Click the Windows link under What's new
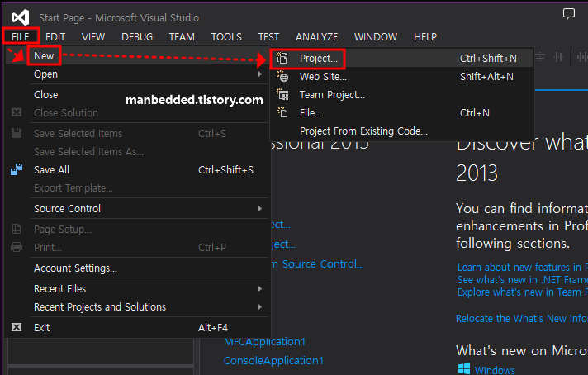 coord(495,370)
